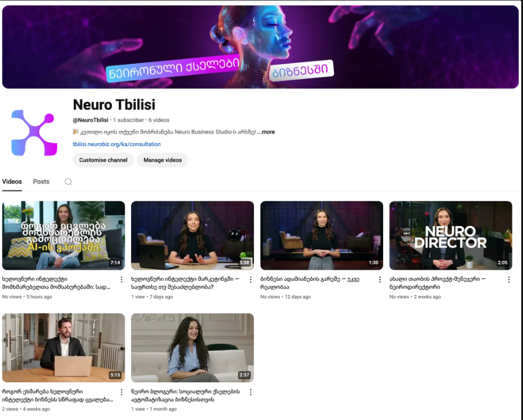Open options menu for the 5:15 video
The width and height of the screenshot is (523, 420).
tap(122, 392)
